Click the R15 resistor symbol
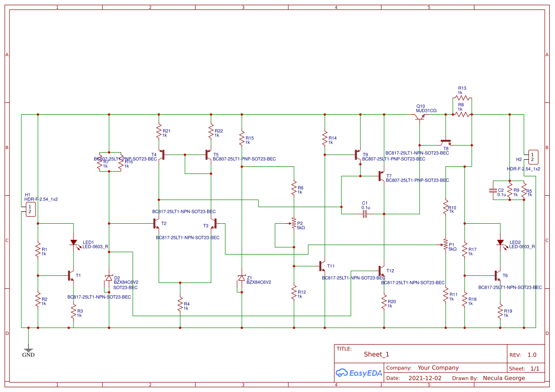Screen dimensions: 555x392 [242, 138]
